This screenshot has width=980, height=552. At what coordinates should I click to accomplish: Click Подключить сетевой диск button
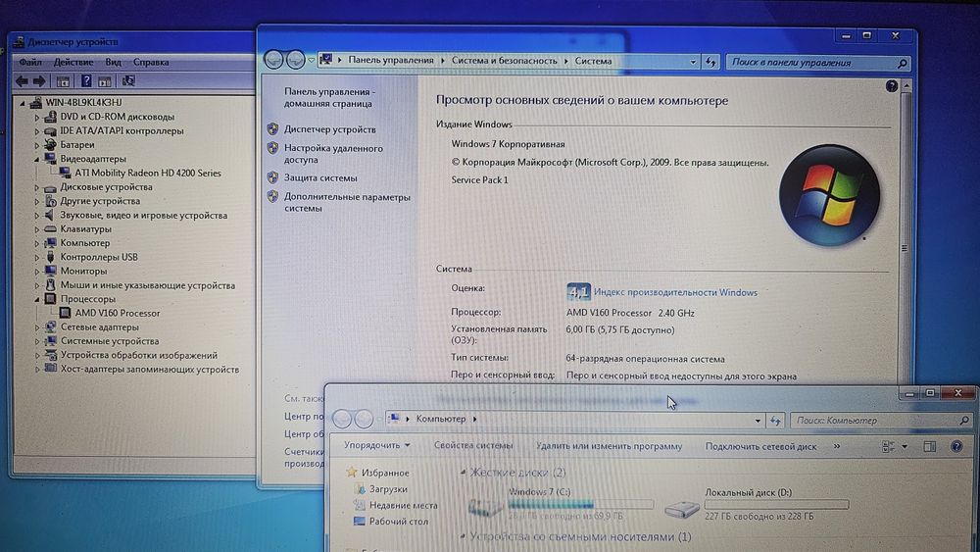[760, 446]
